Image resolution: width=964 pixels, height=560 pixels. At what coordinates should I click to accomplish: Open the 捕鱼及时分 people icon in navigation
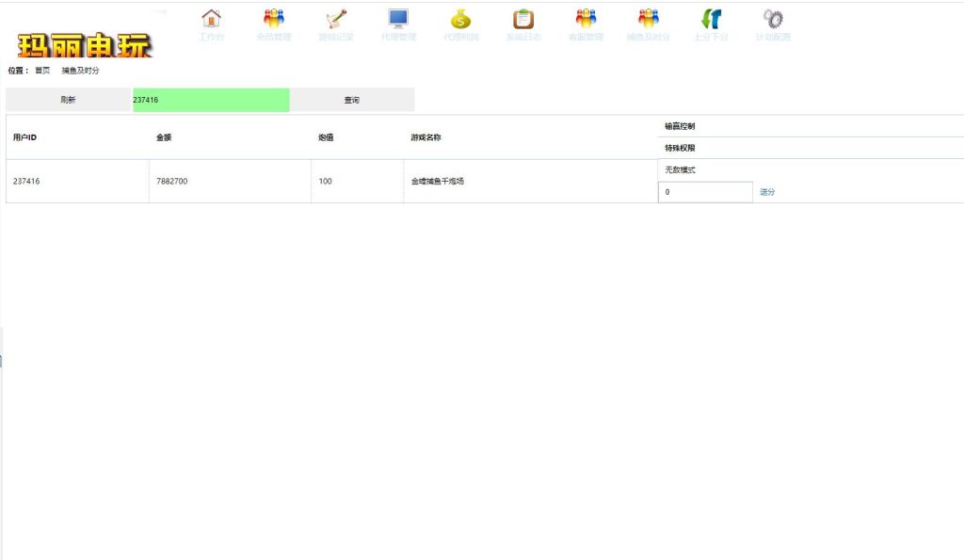click(x=649, y=19)
